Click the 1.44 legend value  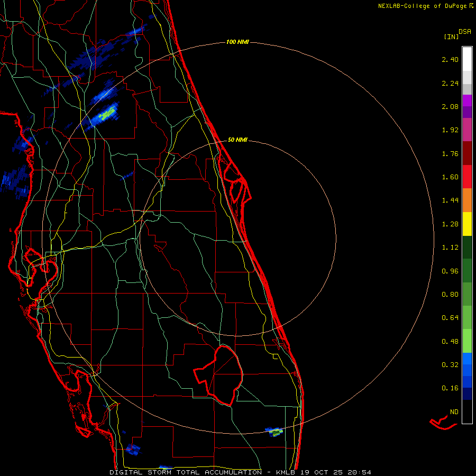pos(450,200)
